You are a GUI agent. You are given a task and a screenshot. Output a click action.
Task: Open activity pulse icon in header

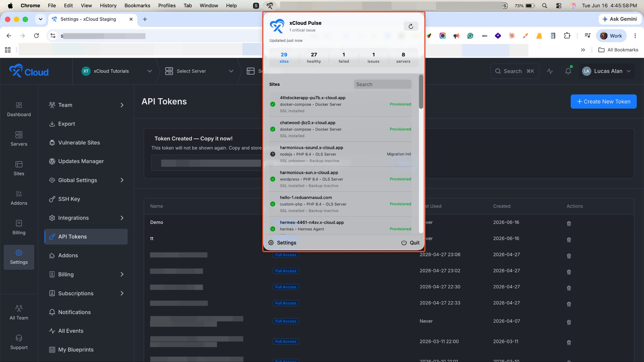tap(550, 71)
